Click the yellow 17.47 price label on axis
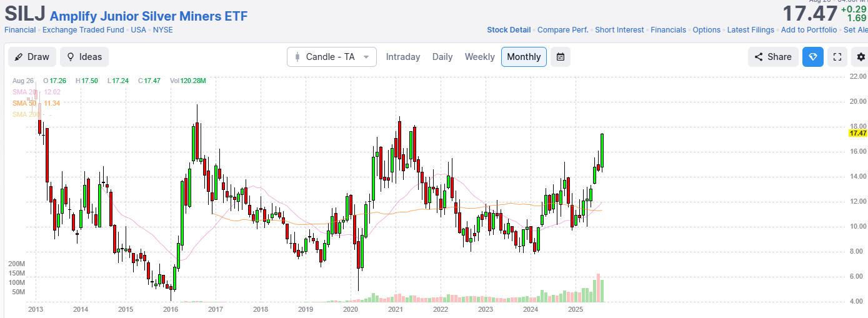The height and width of the screenshot is (318, 868). [x=857, y=133]
